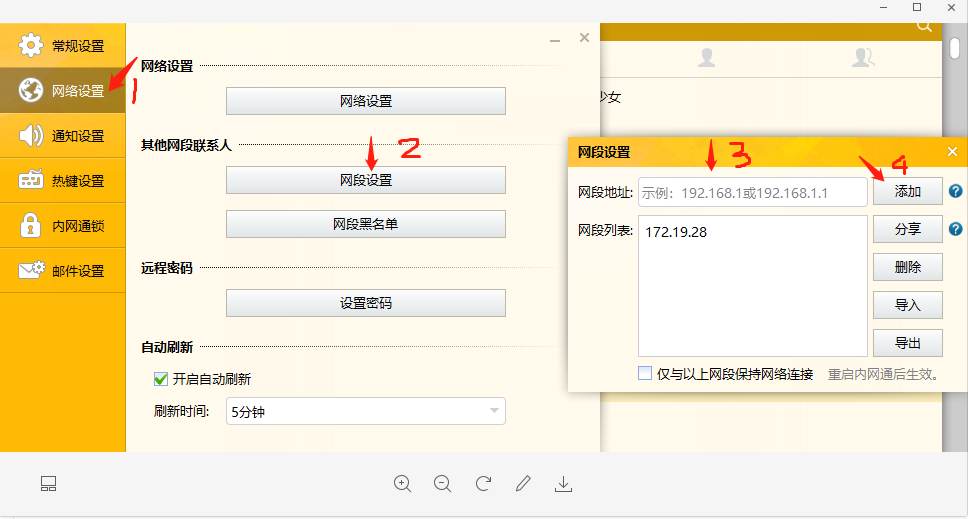Uncheck 开启自动刷新 checkbox

coord(161,379)
